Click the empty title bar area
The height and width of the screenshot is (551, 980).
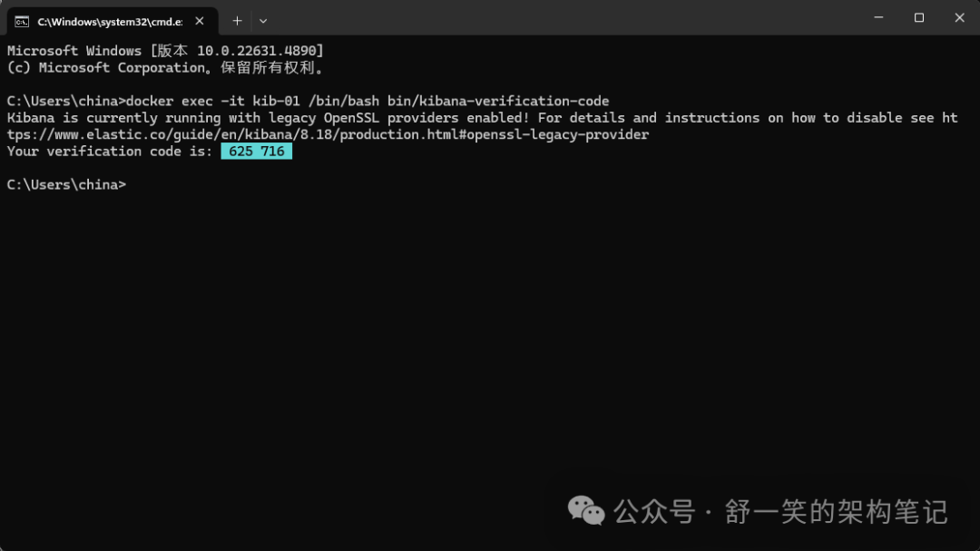[563, 17]
